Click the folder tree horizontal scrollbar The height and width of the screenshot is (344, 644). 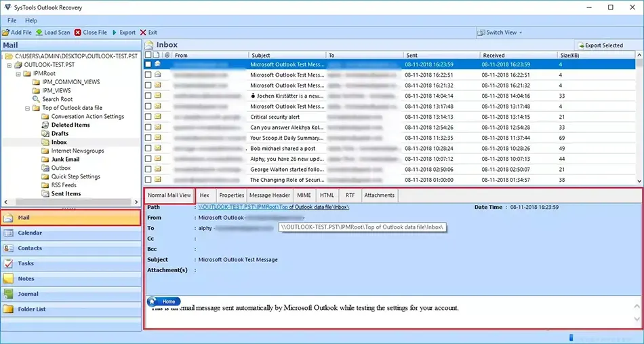[73, 202]
